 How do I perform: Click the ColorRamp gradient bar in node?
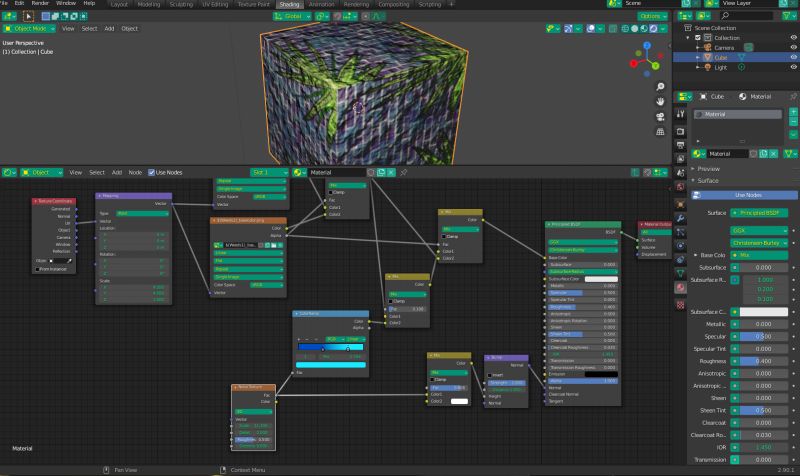331,347
